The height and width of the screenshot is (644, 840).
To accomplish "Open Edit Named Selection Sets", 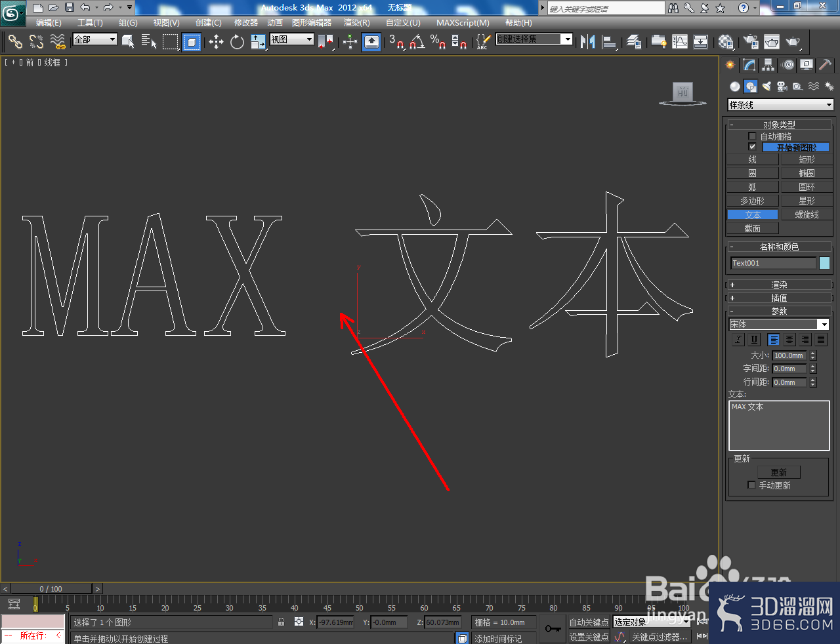I will [483, 42].
